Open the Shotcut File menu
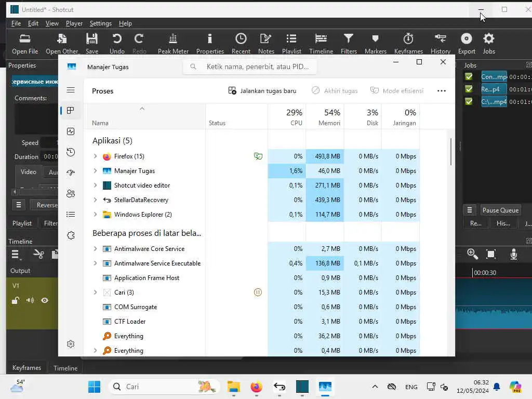This screenshot has width=532, height=399. [x=16, y=23]
